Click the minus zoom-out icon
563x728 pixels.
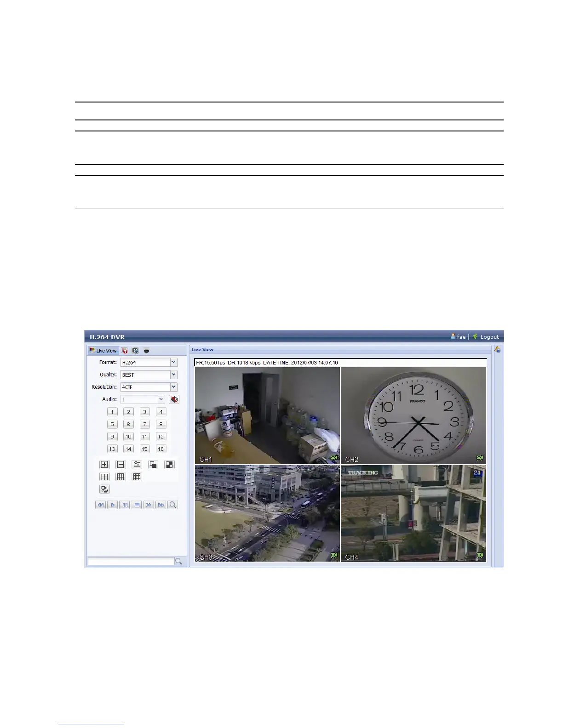tap(121, 465)
